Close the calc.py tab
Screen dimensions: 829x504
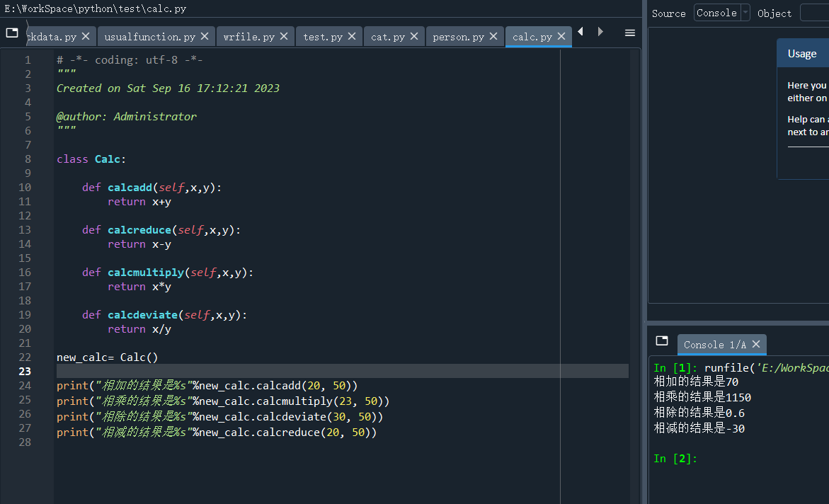point(562,37)
